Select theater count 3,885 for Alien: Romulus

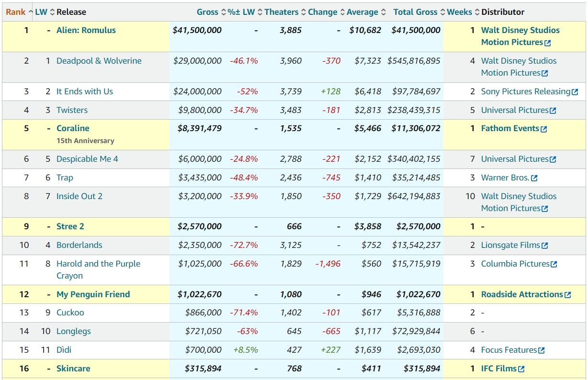pyautogui.click(x=291, y=30)
